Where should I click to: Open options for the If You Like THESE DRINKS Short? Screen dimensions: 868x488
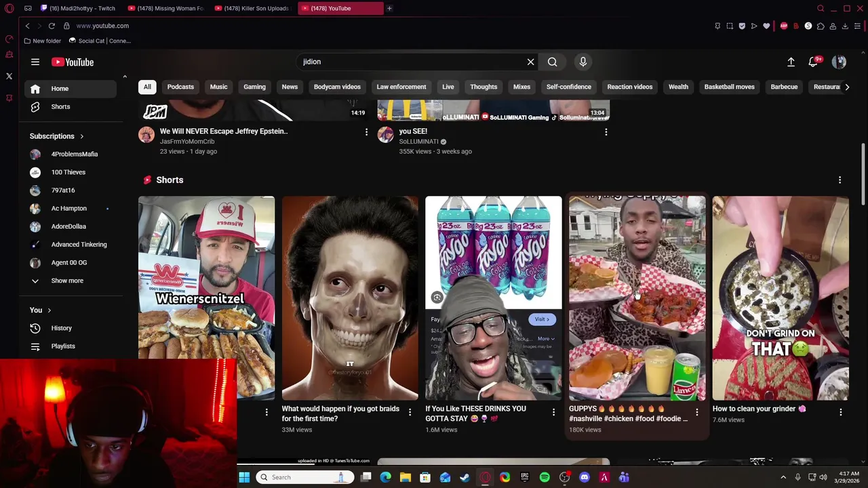553,412
